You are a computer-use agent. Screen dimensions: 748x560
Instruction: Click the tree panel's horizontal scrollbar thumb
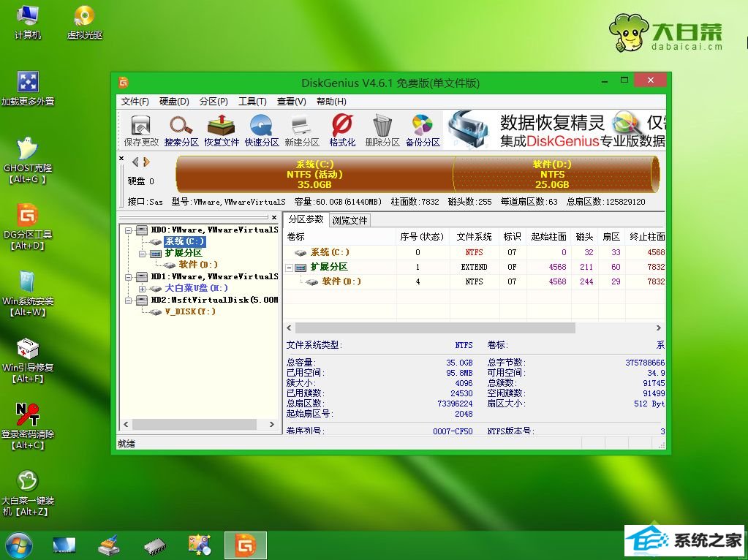[x=194, y=425]
